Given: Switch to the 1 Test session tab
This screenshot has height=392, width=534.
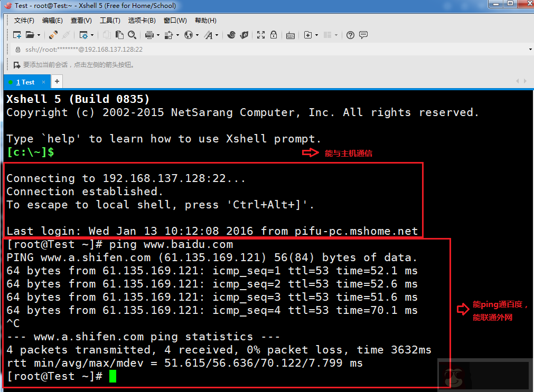Looking at the screenshot, I should point(24,82).
